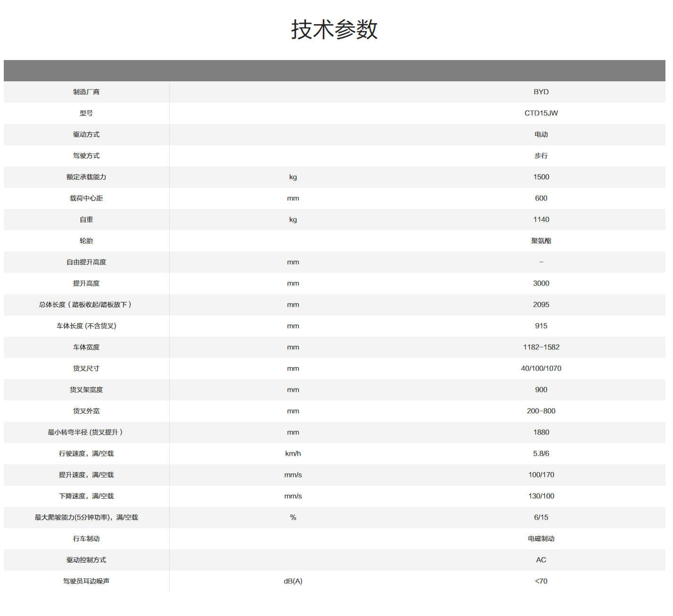Select the km/h unit cell
This screenshot has width=673, height=616.
click(x=293, y=453)
